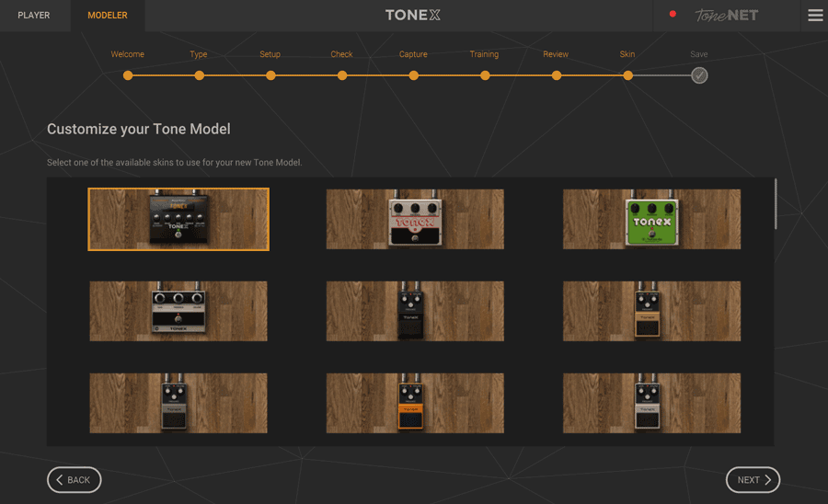Select the orange compact pedal skin
The image size is (828, 504).
tap(415, 403)
